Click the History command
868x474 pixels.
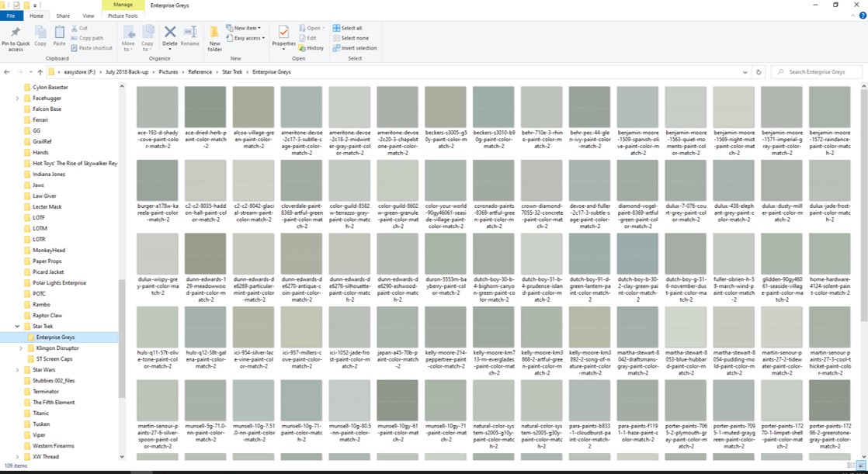pos(311,48)
